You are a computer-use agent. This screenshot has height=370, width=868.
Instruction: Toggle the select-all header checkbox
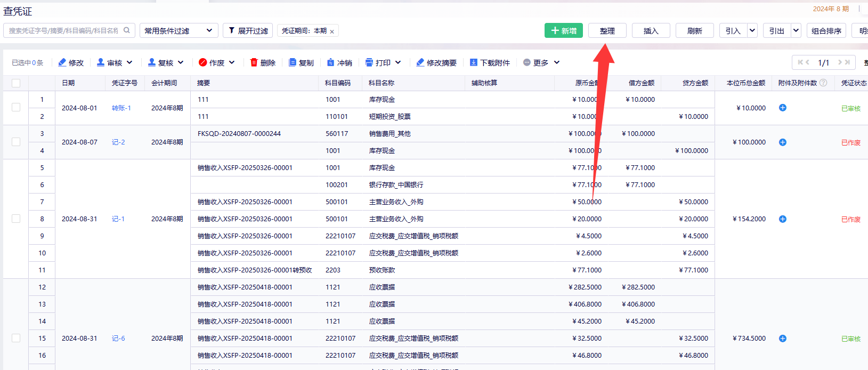click(x=16, y=83)
